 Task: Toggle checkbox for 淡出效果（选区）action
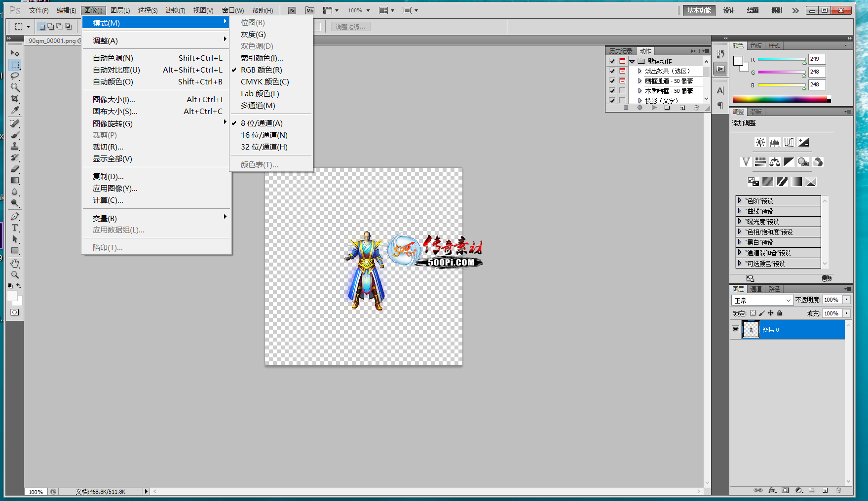pos(612,71)
